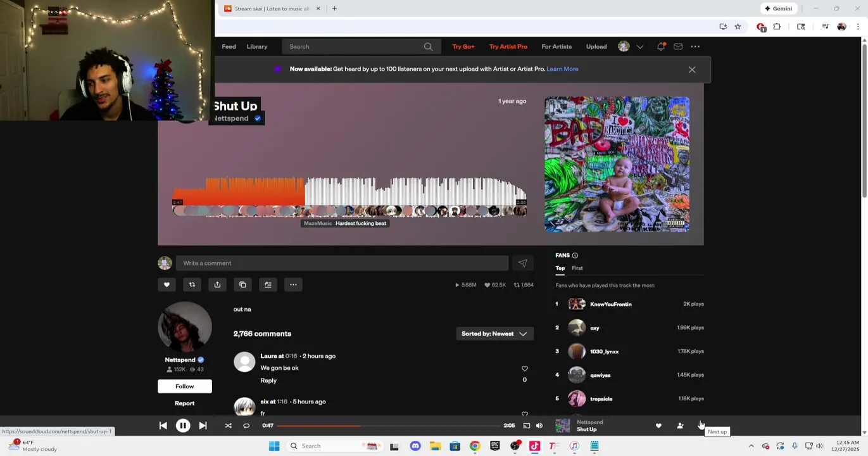Open the Shut Up album artwork
Viewport: 868px width, 456px height.
pos(617,164)
